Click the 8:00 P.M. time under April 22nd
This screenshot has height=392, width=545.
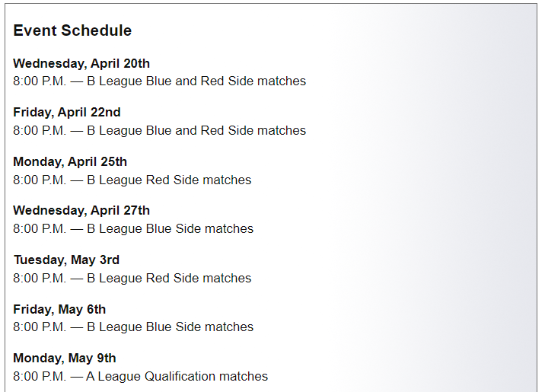[x=40, y=130]
